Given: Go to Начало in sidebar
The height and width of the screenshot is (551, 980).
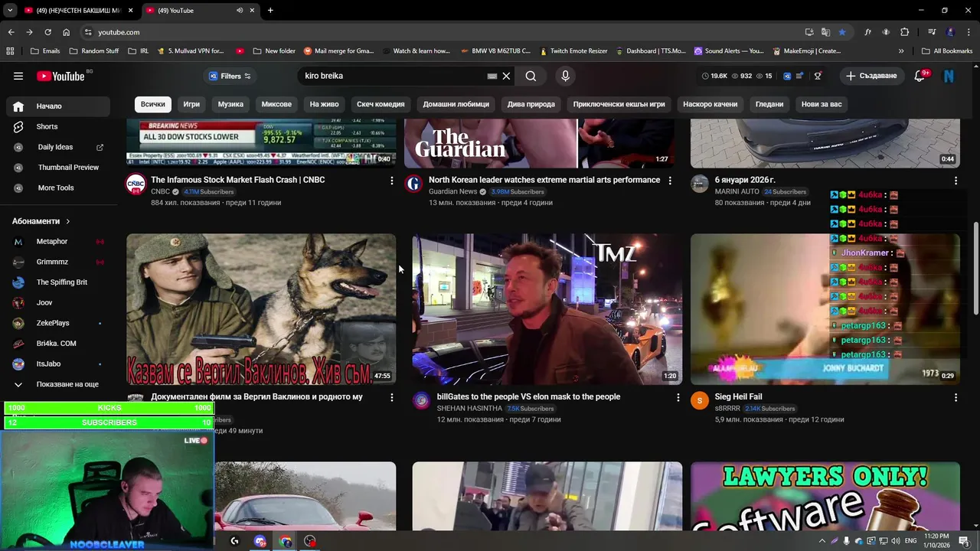Looking at the screenshot, I should [x=58, y=106].
